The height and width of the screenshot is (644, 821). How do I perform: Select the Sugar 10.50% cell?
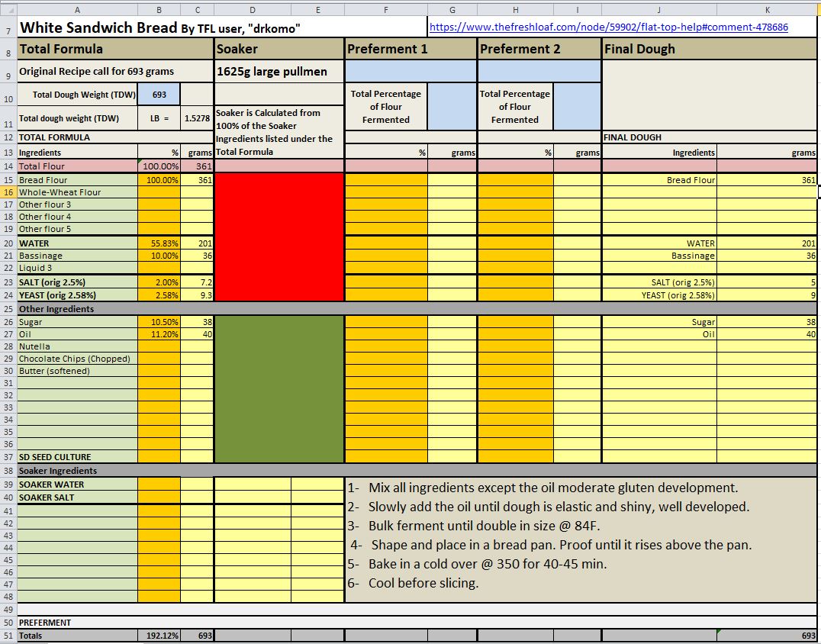coord(159,322)
